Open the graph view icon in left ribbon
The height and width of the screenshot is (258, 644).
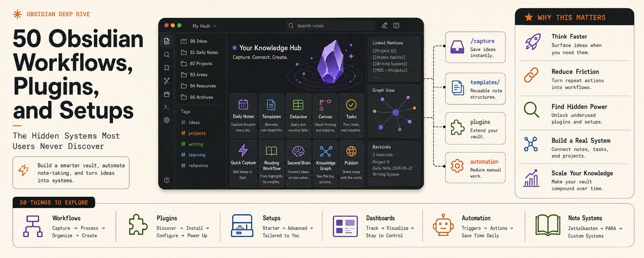167,81
